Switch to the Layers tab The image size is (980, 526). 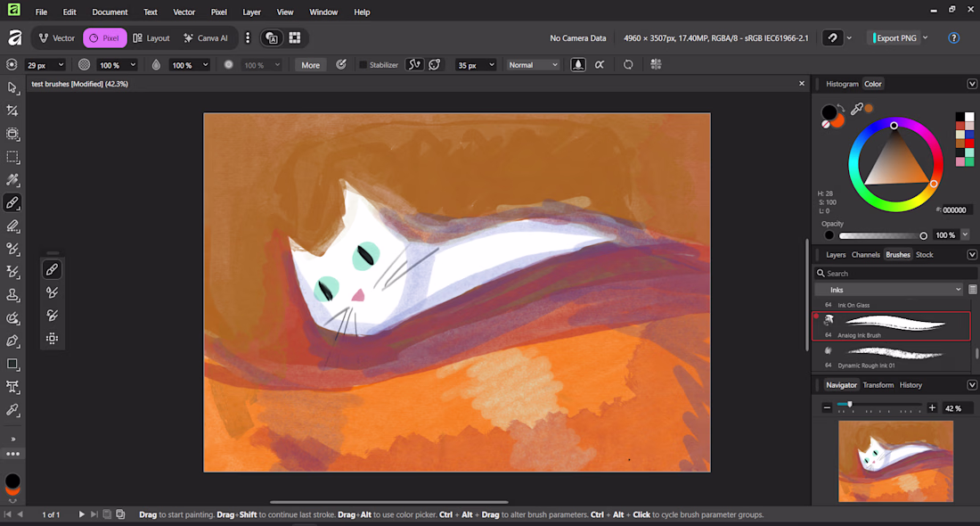pyautogui.click(x=836, y=255)
